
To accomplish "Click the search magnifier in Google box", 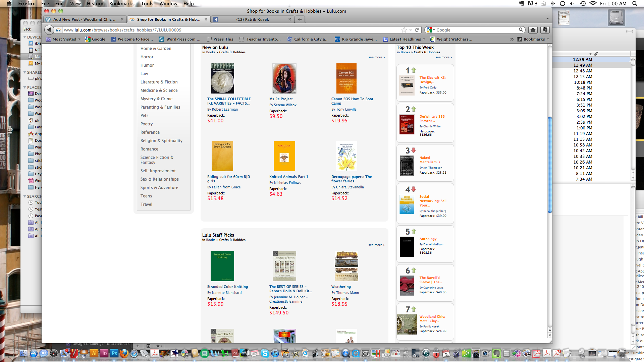I will 521,30.
